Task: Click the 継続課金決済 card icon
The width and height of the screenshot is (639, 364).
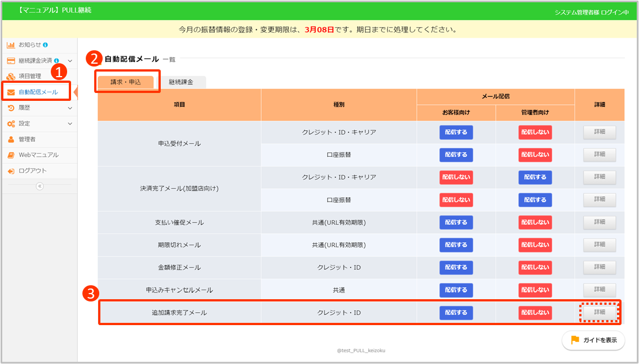Action: 11,61
